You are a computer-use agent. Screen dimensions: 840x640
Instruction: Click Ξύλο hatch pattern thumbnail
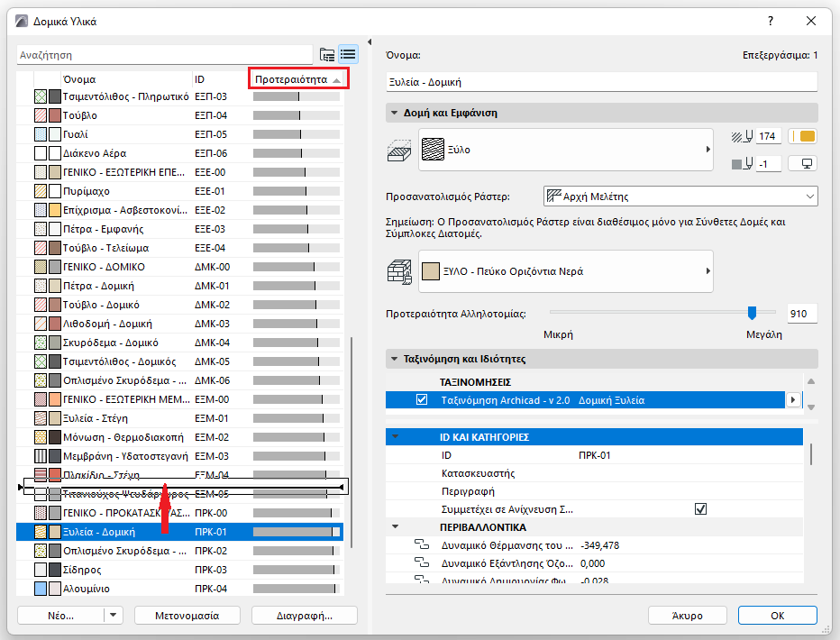click(x=433, y=150)
